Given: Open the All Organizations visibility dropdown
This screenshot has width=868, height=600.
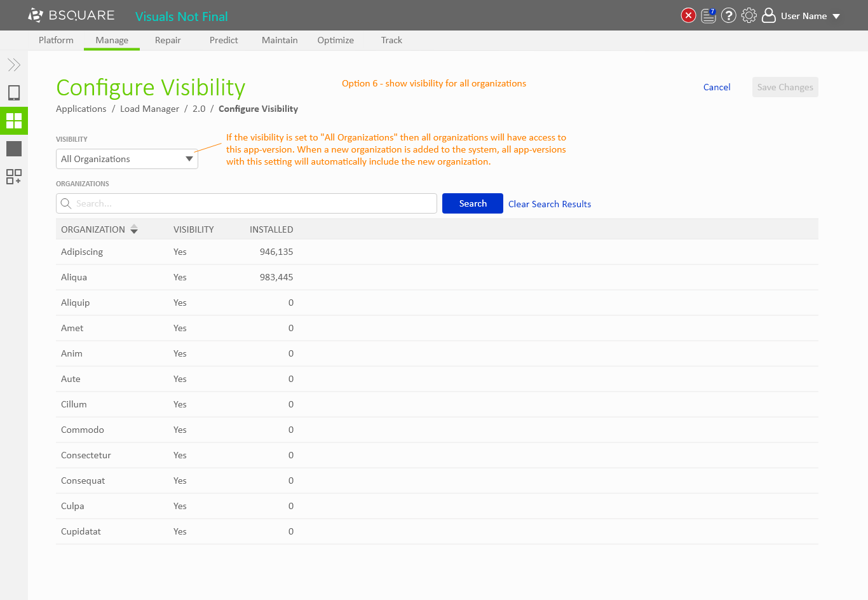Looking at the screenshot, I should click(x=127, y=159).
